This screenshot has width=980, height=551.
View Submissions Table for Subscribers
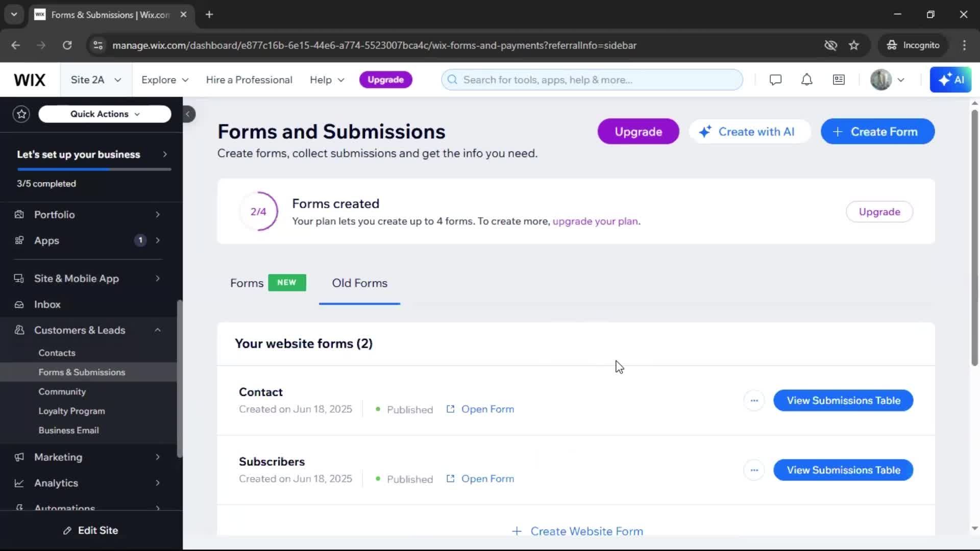tap(843, 470)
